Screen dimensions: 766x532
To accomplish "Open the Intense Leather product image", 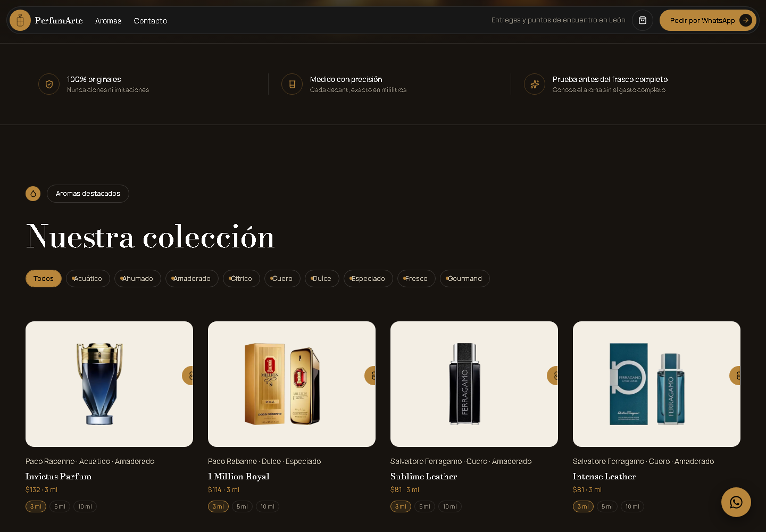I will (656, 384).
